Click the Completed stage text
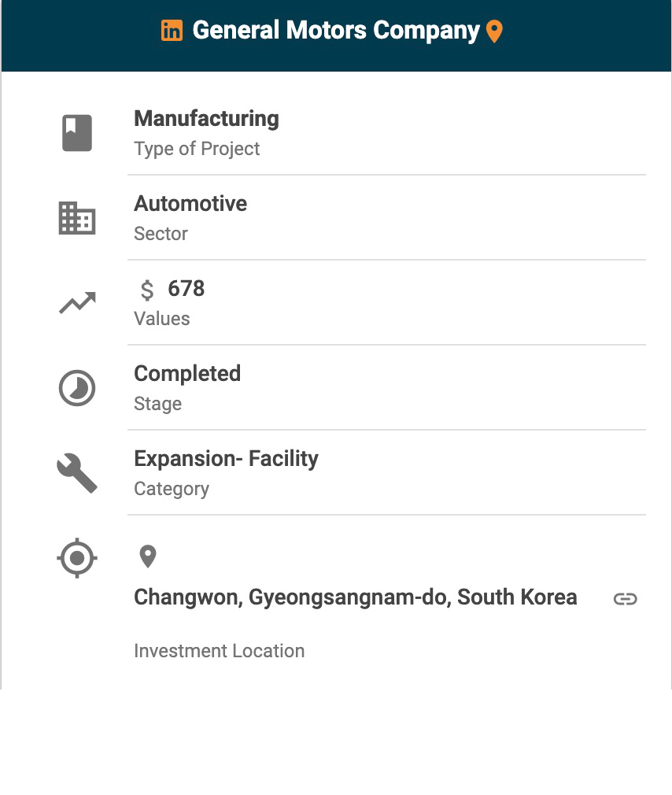The width and height of the screenshot is (672, 795). (x=187, y=374)
